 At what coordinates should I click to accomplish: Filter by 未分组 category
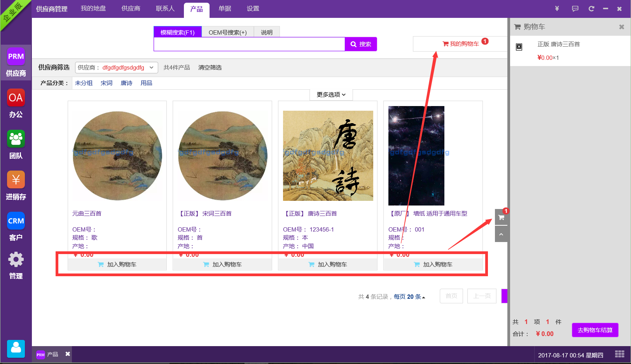coord(84,83)
